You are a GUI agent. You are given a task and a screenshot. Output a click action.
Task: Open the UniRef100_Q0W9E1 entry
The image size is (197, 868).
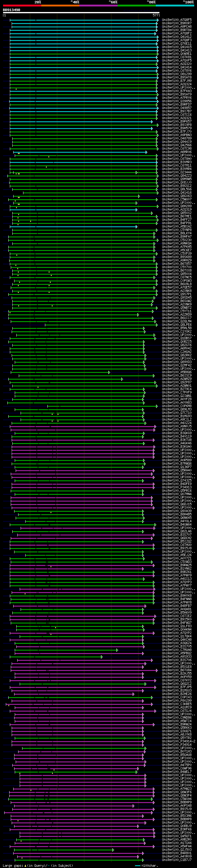click(x=177, y=54)
